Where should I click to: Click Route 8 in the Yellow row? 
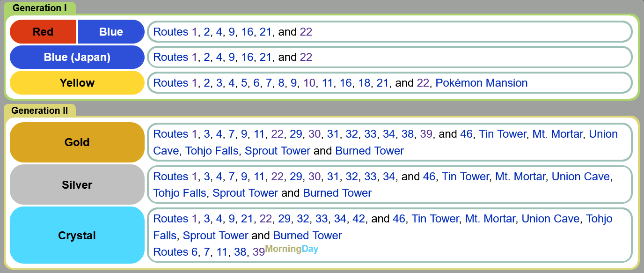point(281,83)
